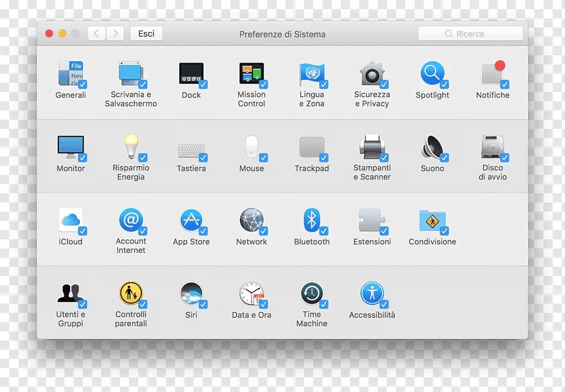The height and width of the screenshot is (392, 565).
Task: Open Mouse icon
Action: click(252, 147)
